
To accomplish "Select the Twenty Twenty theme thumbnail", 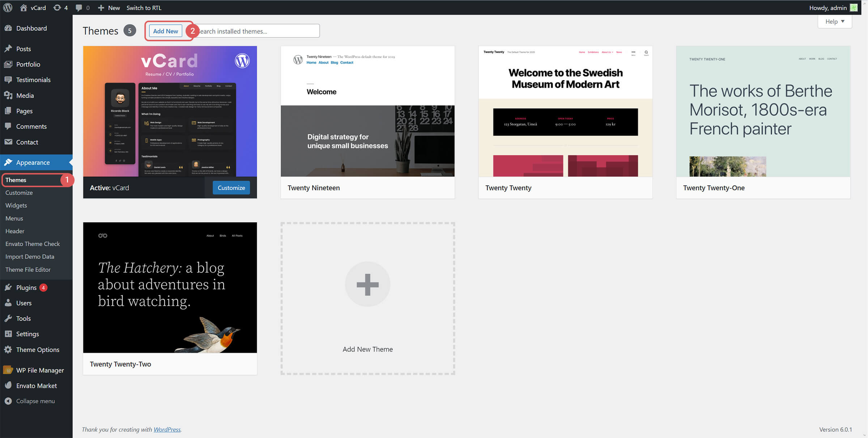I will click(565, 111).
